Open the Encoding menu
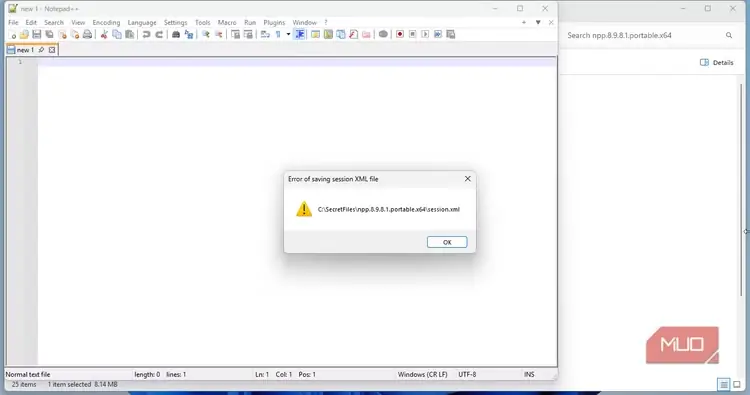 click(106, 22)
